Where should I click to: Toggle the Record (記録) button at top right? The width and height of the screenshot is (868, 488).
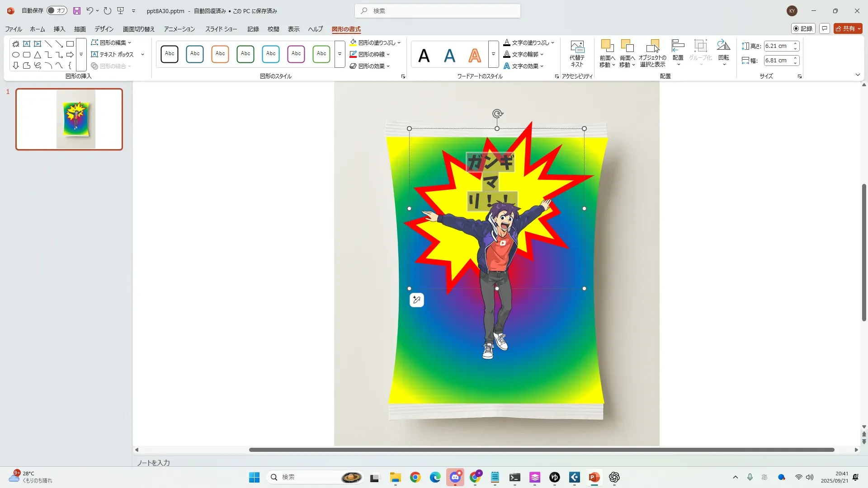803,28
